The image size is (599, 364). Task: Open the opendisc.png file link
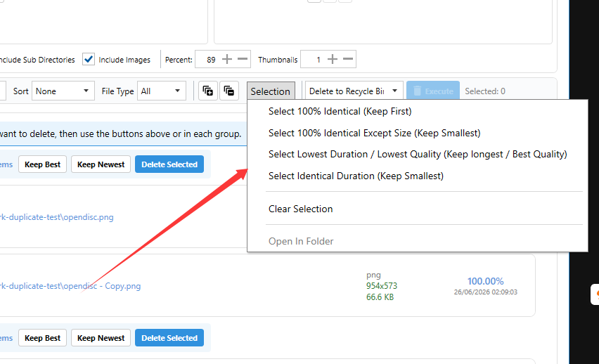click(56, 217)
